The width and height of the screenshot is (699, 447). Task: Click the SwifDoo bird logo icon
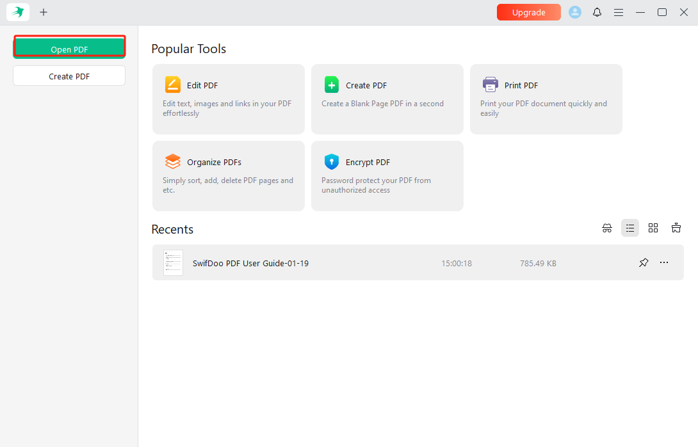coord(18,12)
